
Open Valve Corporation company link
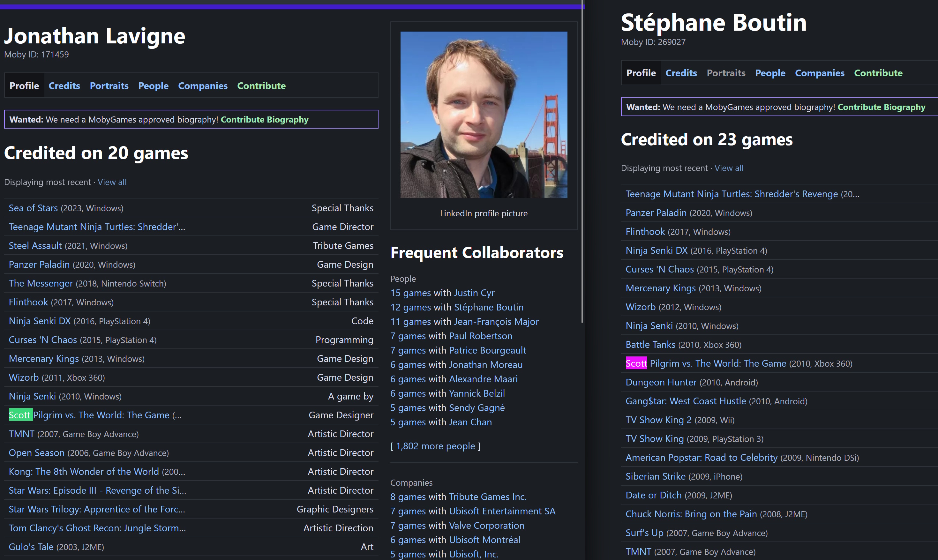tap(487, 525)
